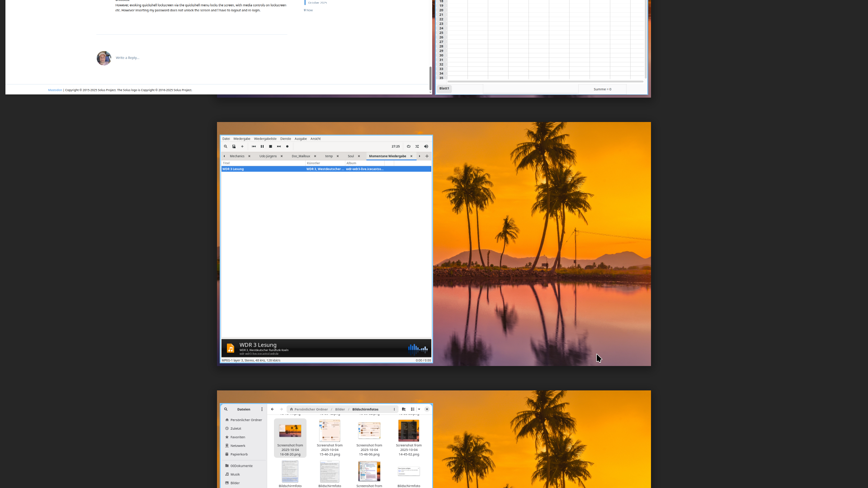Toggle repeat mode in the player
This screenshot has width=868, height=488.
tap(409, 146)
